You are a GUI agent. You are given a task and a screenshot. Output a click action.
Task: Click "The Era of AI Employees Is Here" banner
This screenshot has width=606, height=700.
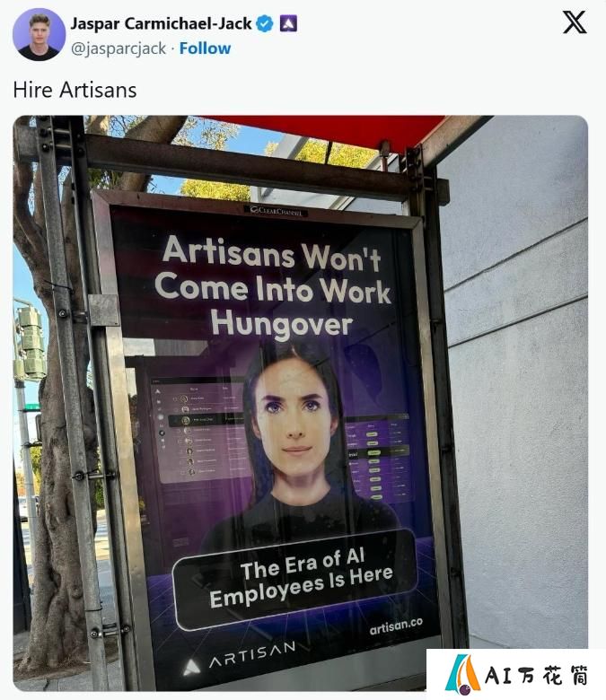pos(296,578)
